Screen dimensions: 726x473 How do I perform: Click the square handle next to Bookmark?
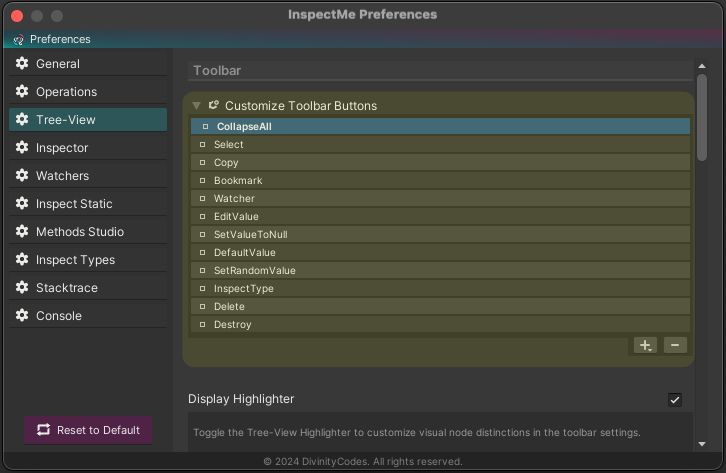pos(202,180)
